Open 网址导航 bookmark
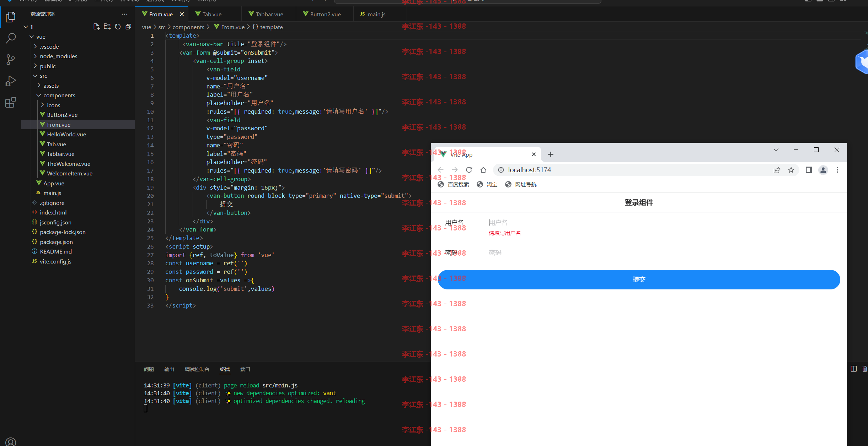Screen dimensions: 868x446 pos(521,184)
